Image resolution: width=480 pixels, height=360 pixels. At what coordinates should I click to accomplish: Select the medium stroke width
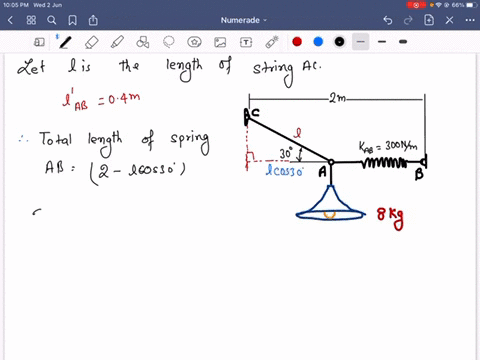382,42
